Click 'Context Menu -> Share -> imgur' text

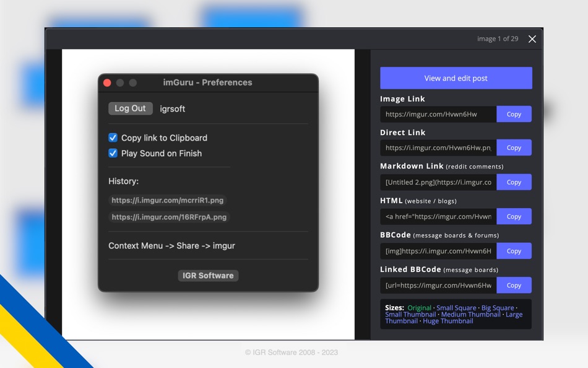pos(171,245)
